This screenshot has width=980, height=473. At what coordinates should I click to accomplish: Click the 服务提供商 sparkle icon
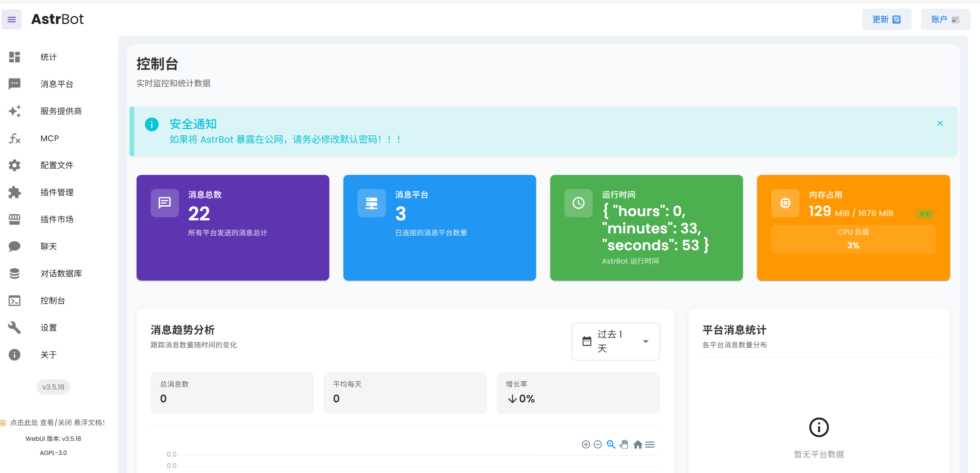tap(15, 111)
